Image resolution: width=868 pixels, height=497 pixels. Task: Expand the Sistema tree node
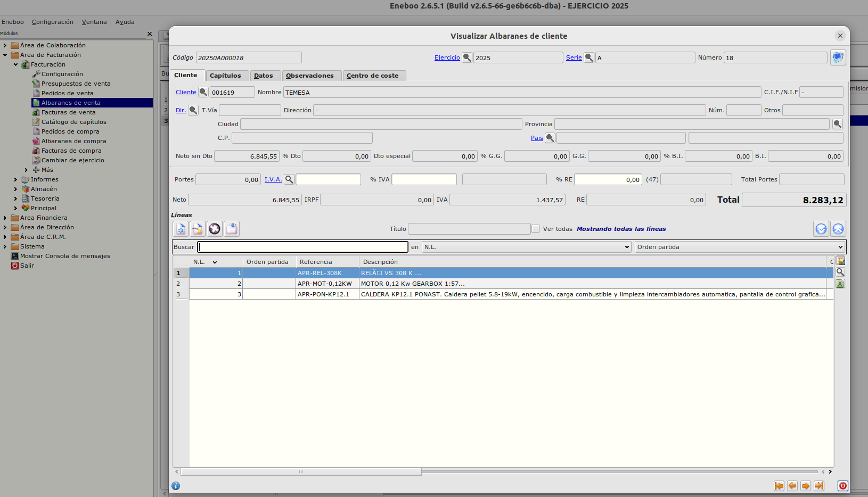(5, 246)
